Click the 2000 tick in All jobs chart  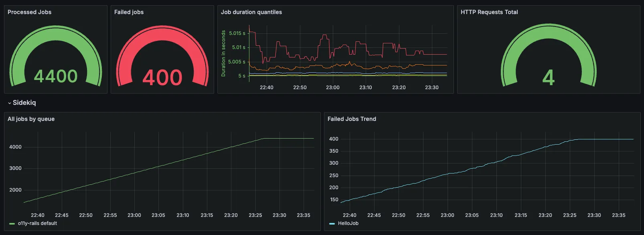(x=15, y=190)
